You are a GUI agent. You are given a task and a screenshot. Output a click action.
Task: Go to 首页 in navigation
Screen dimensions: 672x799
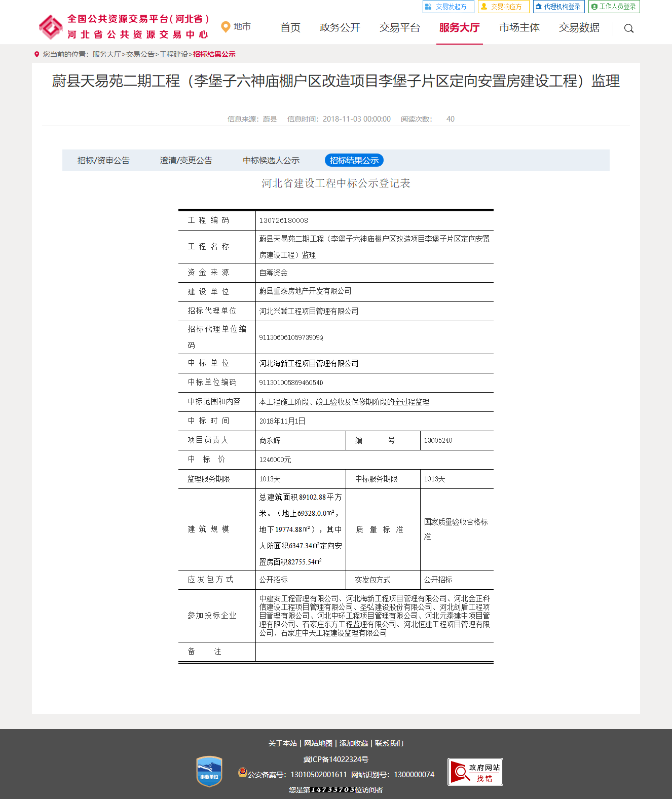(x=290, y=28)
